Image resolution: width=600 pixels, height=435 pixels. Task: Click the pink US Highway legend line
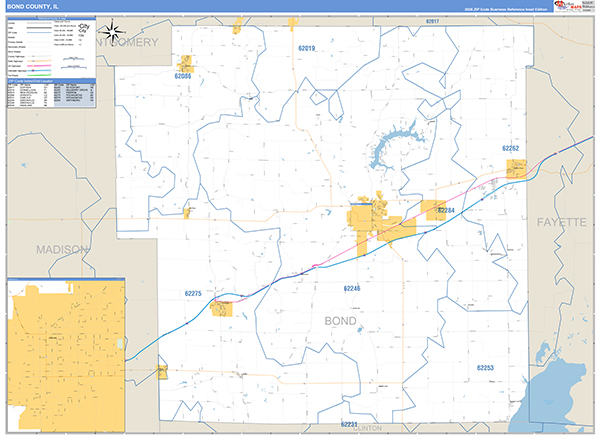[x=39, y=66]
